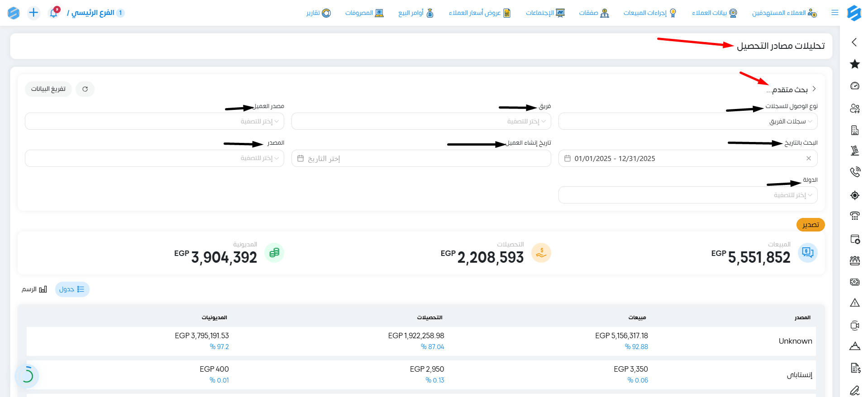Open the dashboard gauge icon in sidebar
This screenshot has width=868, height=397.
point(854,86)
